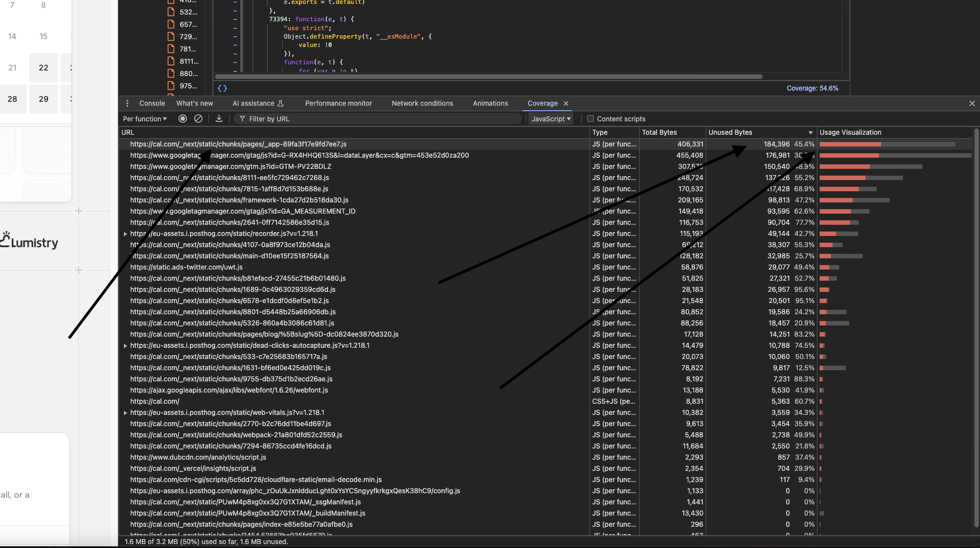Select the gtm.js?id=GTM-PV22BDLZ row
Viewport: 980px width, 548px height.
(546, 167)
